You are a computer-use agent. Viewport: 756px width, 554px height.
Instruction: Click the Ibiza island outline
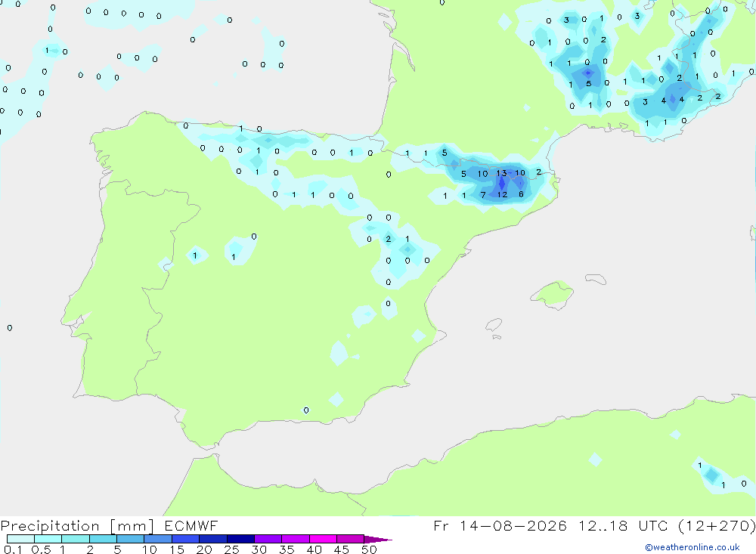coord(494,325)
